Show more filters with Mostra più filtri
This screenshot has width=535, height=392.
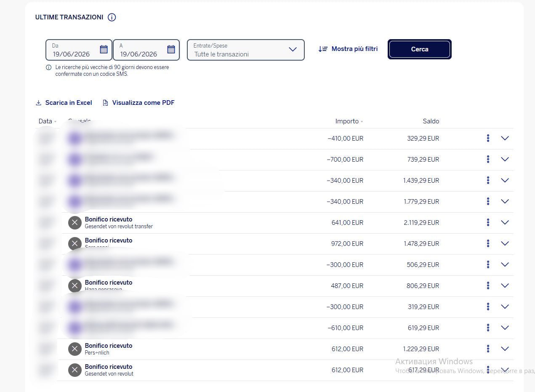tap(348, 49)
